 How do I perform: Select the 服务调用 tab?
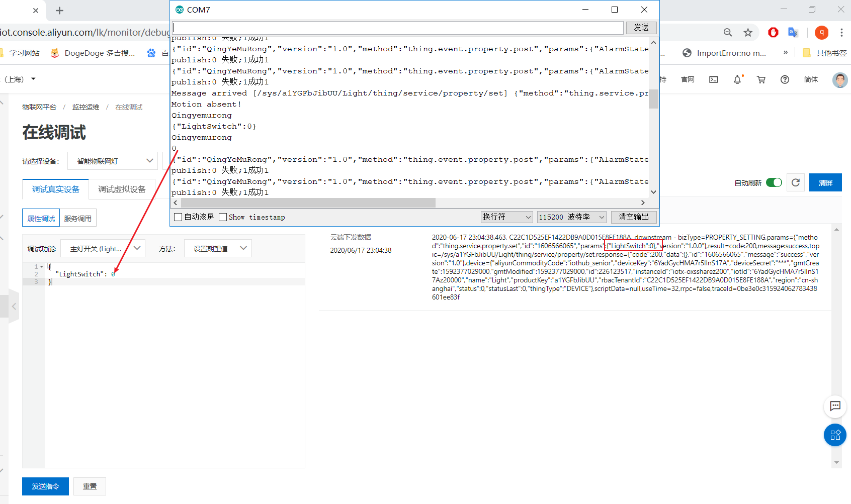point(78,218)
